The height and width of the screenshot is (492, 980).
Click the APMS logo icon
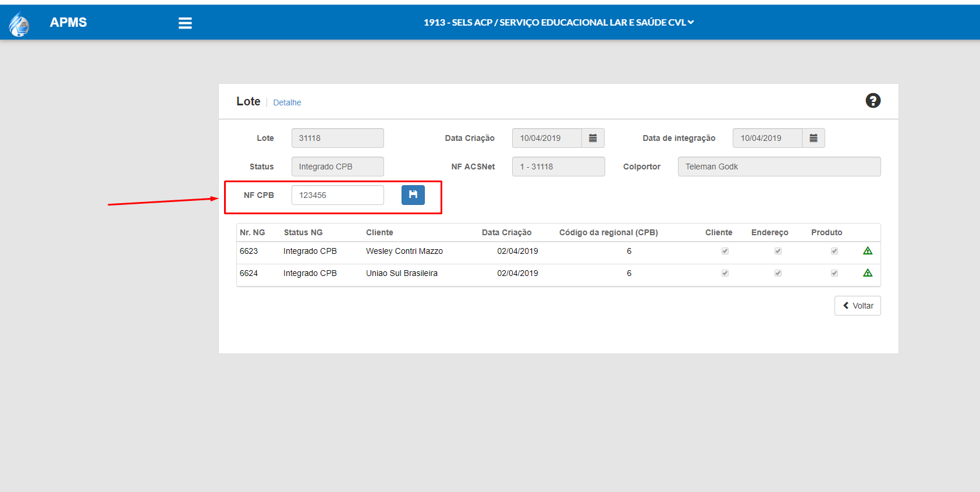click(19, 24)
